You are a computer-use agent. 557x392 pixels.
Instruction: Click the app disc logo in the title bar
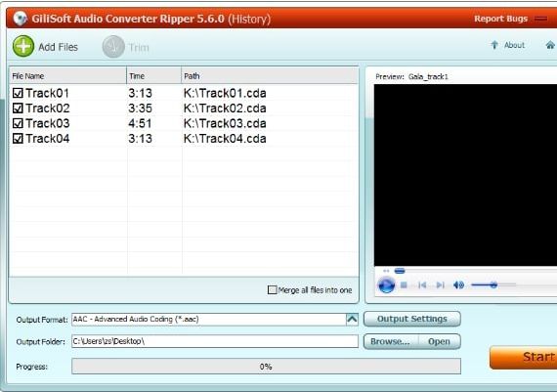point(21,19)
